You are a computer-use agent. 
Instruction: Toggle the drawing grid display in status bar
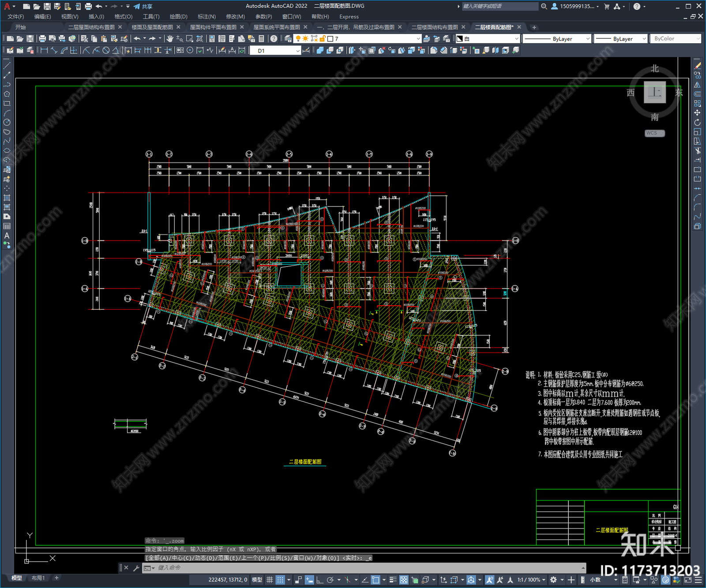point(270,580)
